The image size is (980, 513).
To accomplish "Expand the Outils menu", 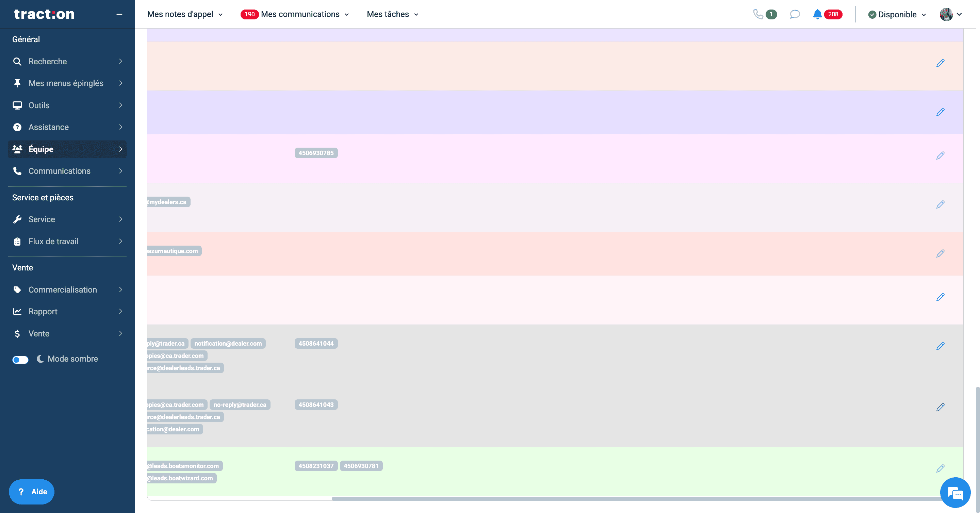I will point(67,105).
